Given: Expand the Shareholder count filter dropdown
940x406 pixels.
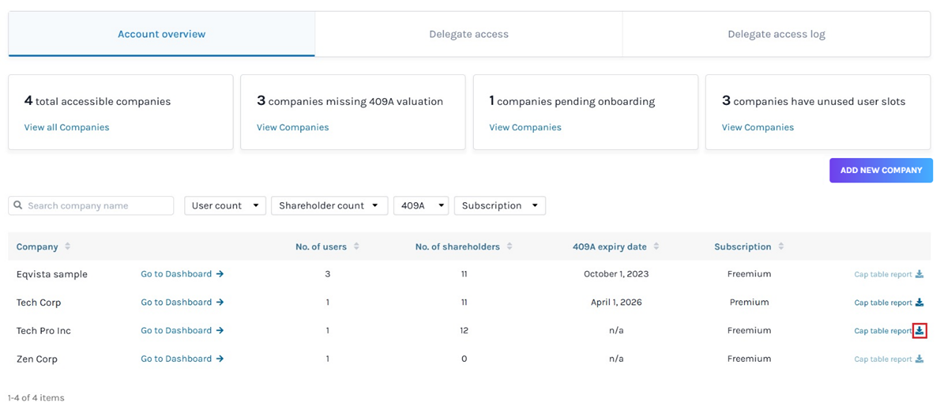Looking at the screenshot, I should (x=329, y=206).
